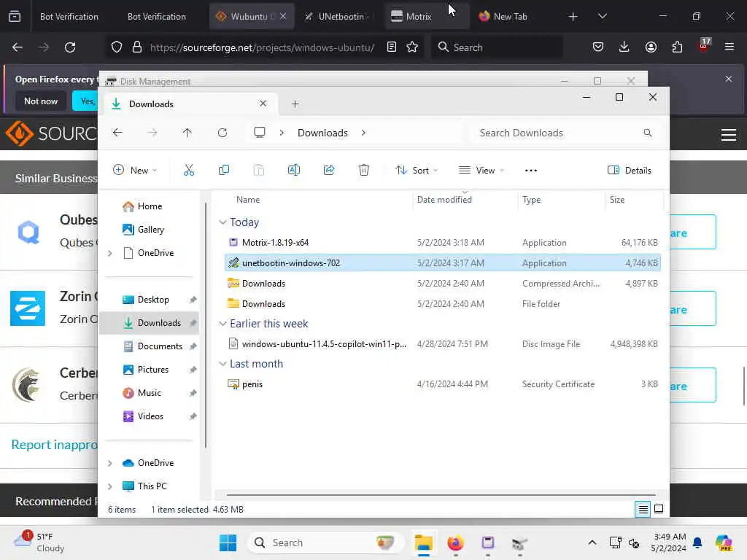Save page to Pocket
This screenshot has height=560, width=747.
[x=598, y=47]
